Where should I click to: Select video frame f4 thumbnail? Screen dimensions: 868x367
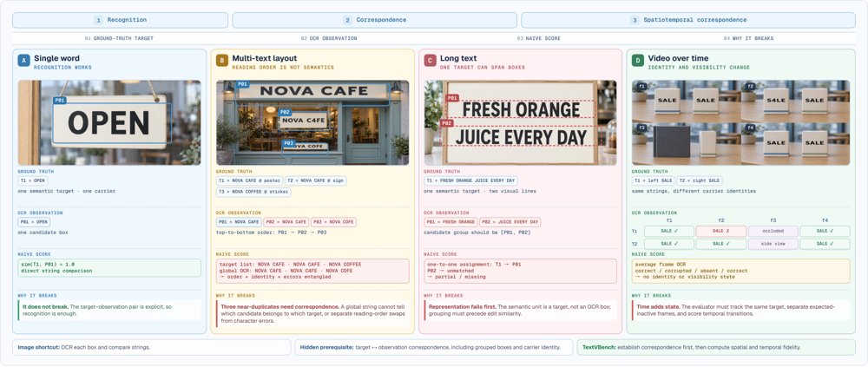tap(795, 144)
